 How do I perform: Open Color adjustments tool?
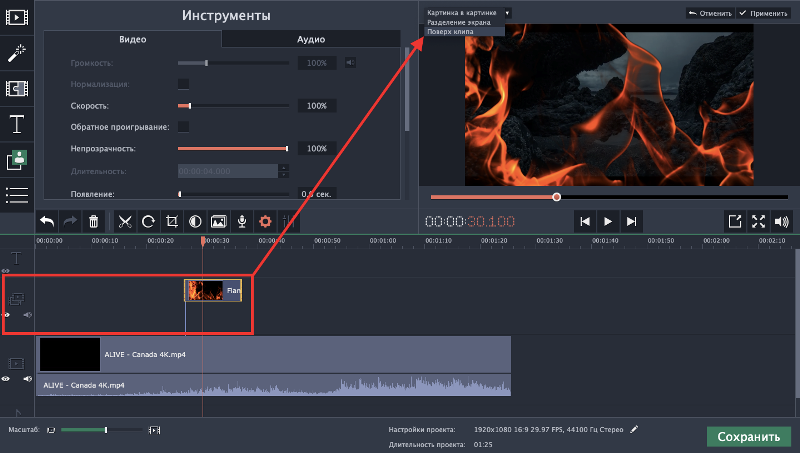click(x=195, y=221)
